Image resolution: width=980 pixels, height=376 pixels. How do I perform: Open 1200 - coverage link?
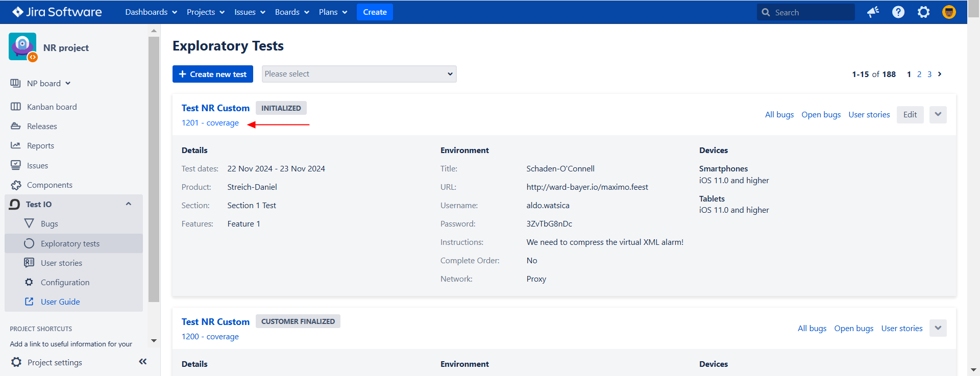[x=210, y=336]
